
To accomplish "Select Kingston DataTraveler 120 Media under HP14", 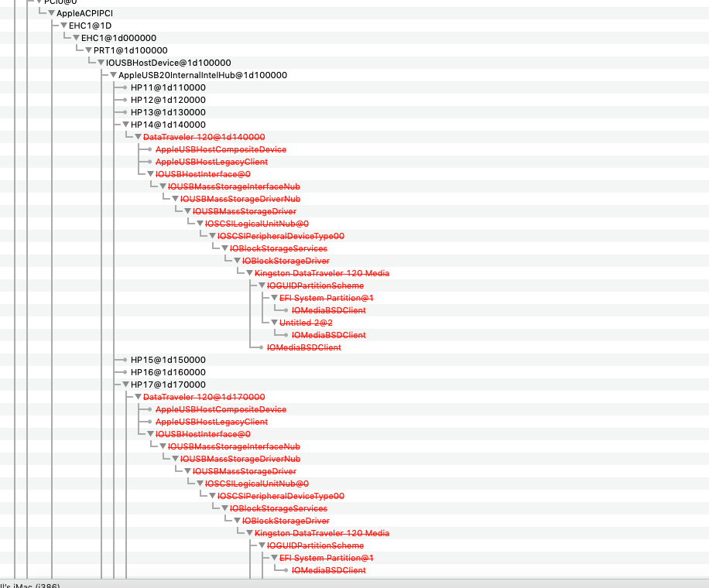I will pyautogui.click(x=322, y=273).
